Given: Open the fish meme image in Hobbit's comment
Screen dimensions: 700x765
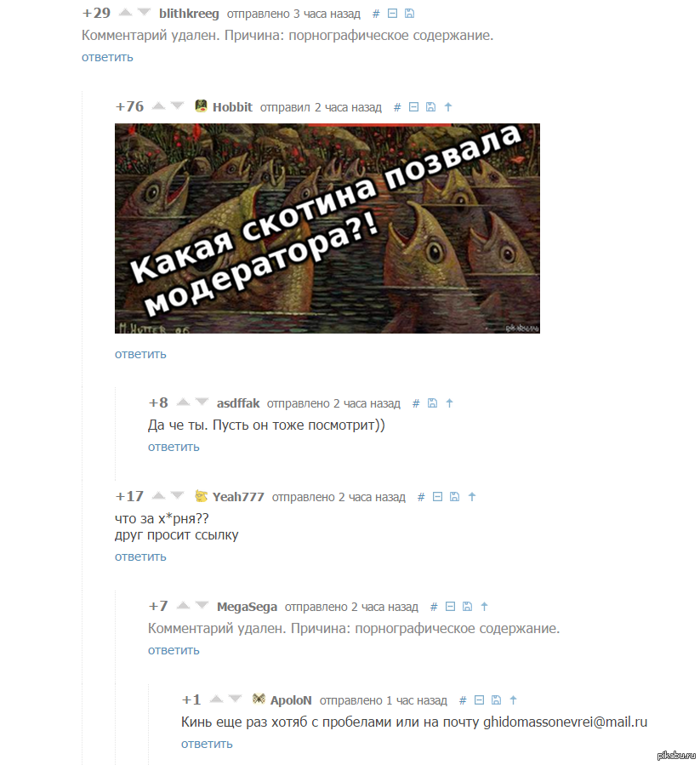Looking at the screenshot, I should coord(327,228).
